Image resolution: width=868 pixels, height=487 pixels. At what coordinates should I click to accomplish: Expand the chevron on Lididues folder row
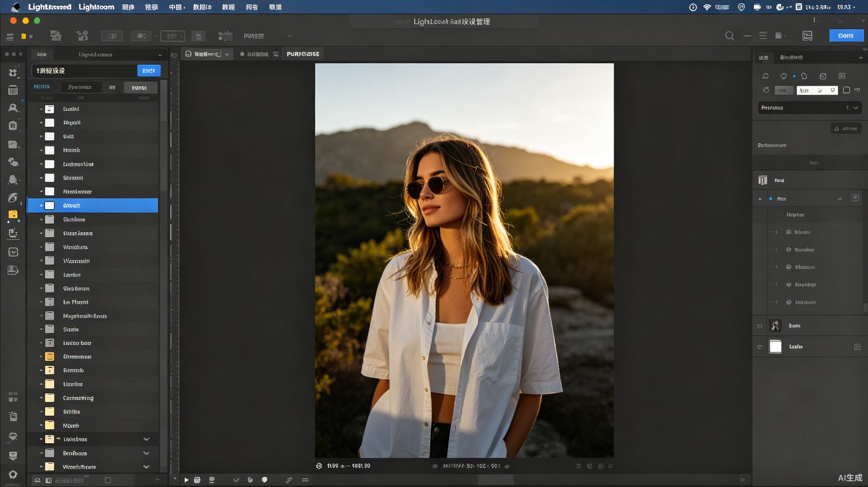(147, 439)
